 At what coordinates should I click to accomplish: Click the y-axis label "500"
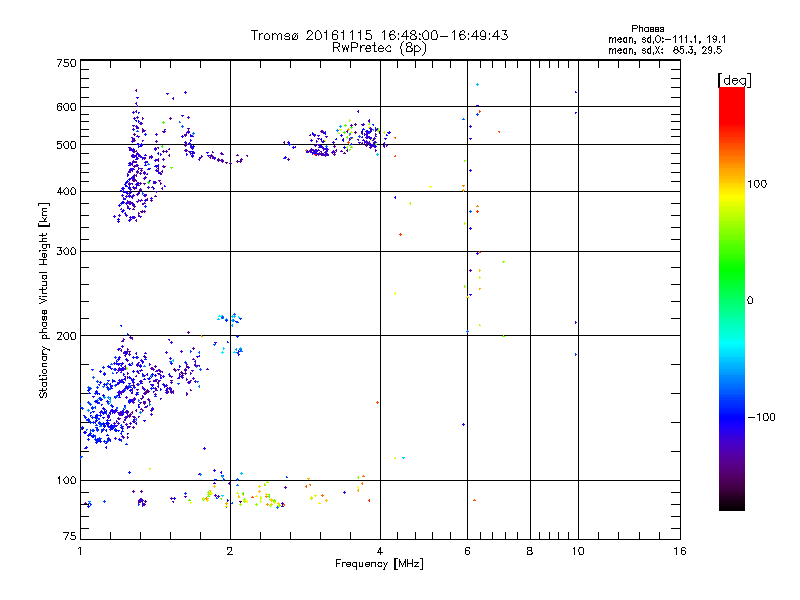click(67, 145)
